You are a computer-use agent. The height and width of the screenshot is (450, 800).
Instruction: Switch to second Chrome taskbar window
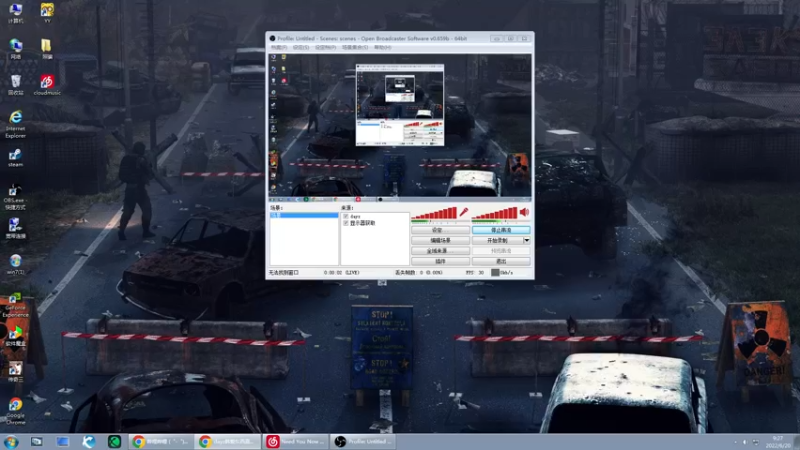[x=228, y=441]
